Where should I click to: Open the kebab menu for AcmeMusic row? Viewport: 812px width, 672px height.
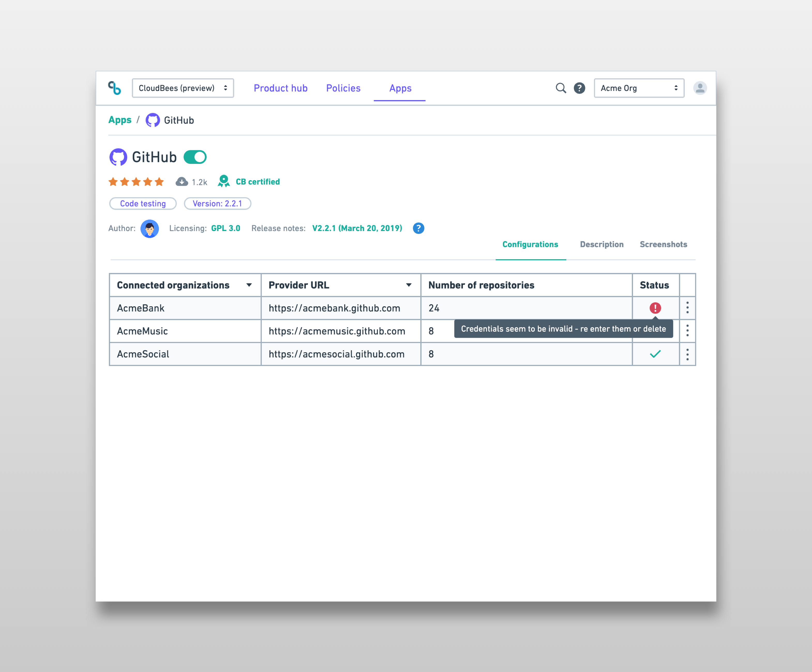coord(688,330)
